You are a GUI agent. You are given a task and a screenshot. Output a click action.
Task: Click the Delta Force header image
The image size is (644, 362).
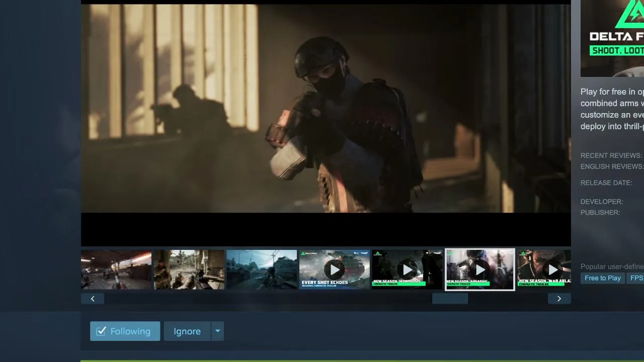[x=612, y=38]
